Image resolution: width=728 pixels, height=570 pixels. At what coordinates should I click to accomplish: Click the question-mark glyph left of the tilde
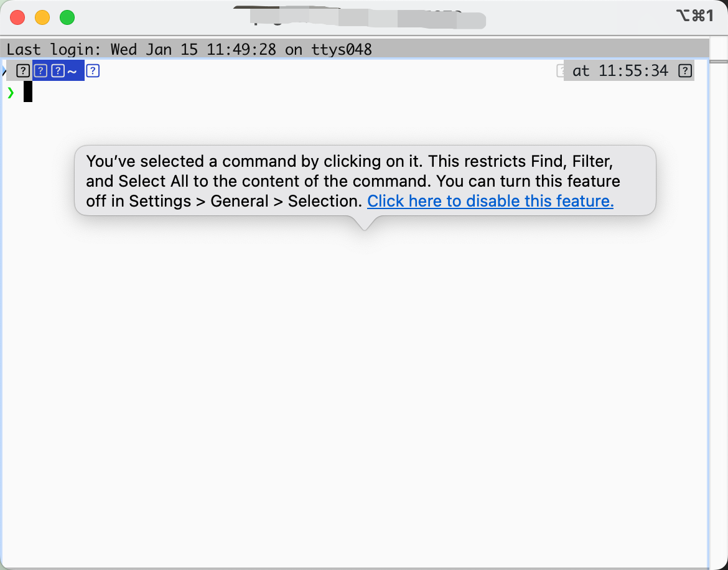click(x=58, y=70)
